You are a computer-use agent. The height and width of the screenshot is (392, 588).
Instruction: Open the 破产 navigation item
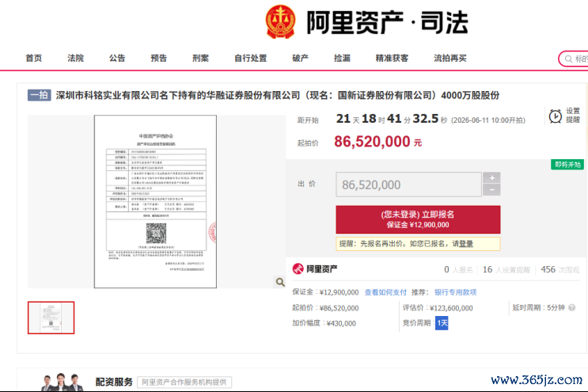(x=301, y=58)
